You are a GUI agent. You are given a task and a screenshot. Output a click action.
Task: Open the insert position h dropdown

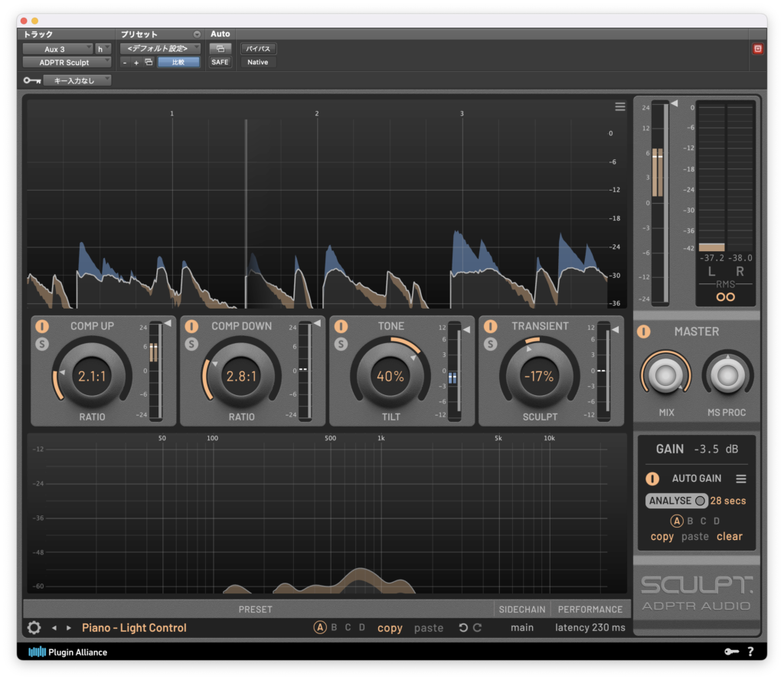[103, 49]
